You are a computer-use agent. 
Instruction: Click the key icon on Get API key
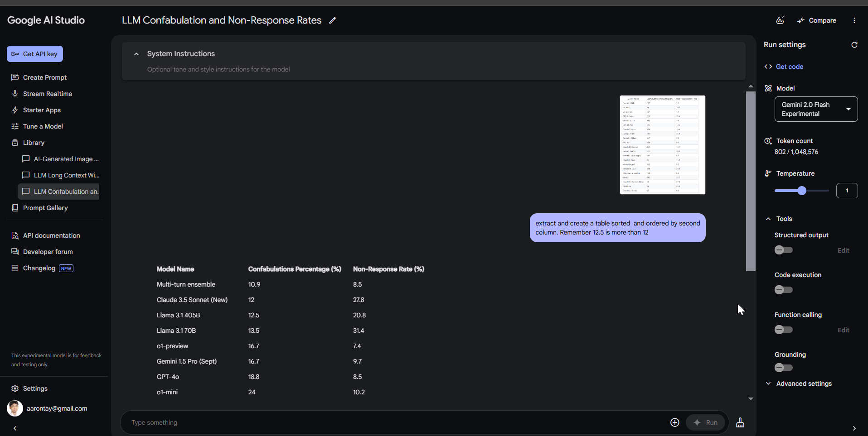(15, 54)
